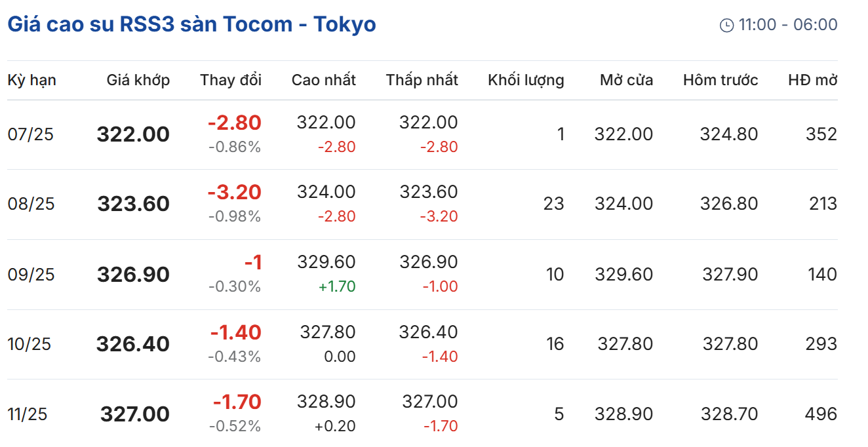
Task: Click the Hôm trước column header
Action: point(720,80)
